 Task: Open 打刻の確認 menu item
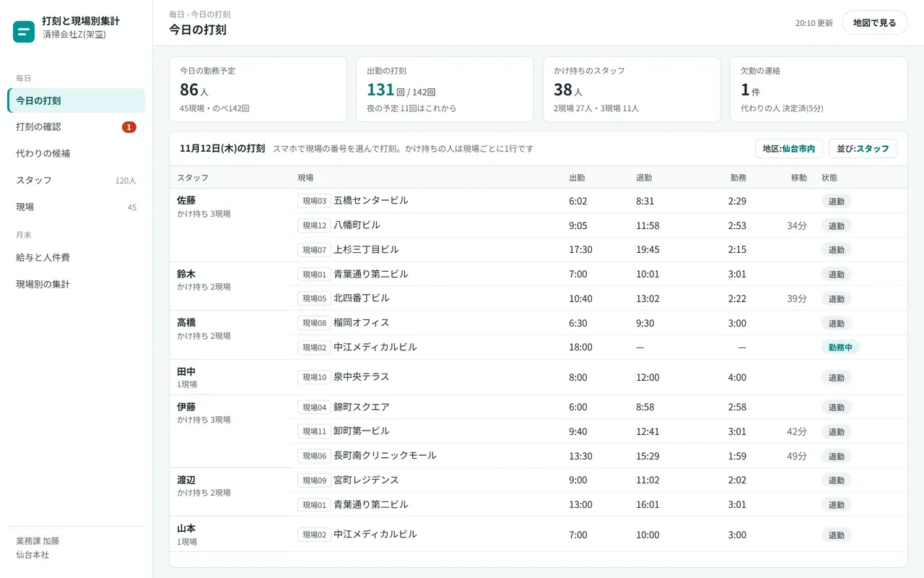(76, 127)
